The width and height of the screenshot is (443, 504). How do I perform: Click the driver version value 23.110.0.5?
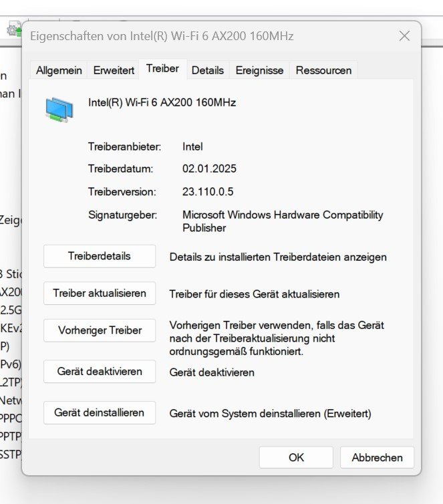208,192
